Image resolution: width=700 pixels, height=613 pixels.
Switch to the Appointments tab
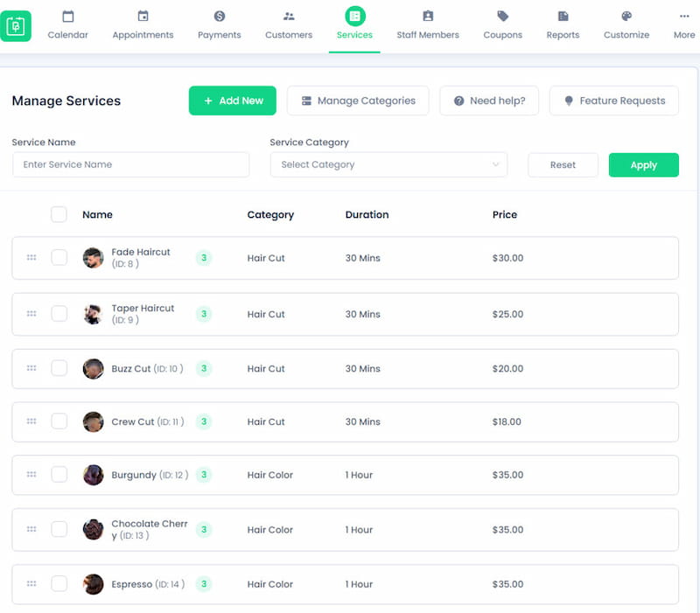point(143,26)
